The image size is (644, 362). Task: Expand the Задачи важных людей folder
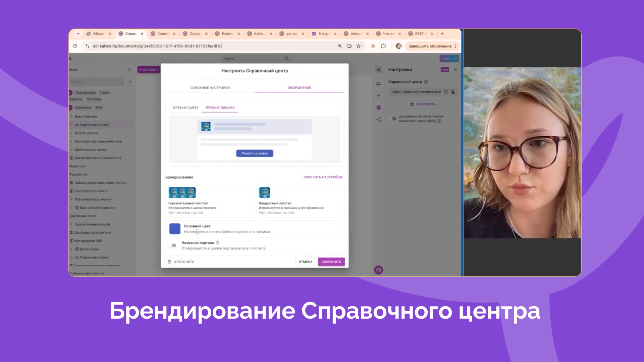click(71, 224)
